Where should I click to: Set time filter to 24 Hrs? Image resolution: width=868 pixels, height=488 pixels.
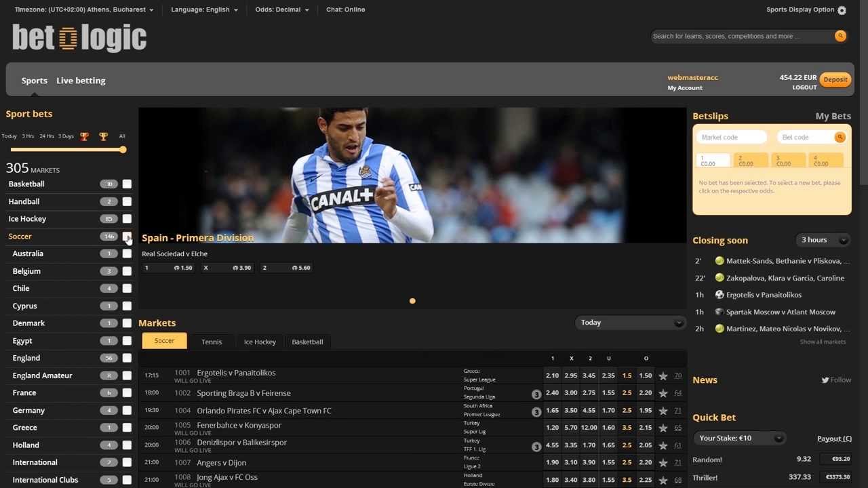coord(47,136)
